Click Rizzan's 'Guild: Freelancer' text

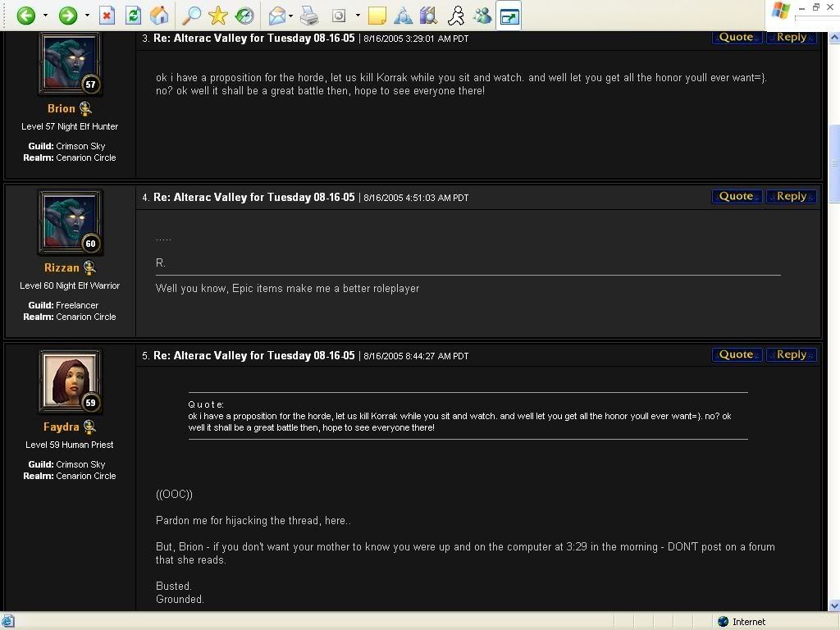63,305
